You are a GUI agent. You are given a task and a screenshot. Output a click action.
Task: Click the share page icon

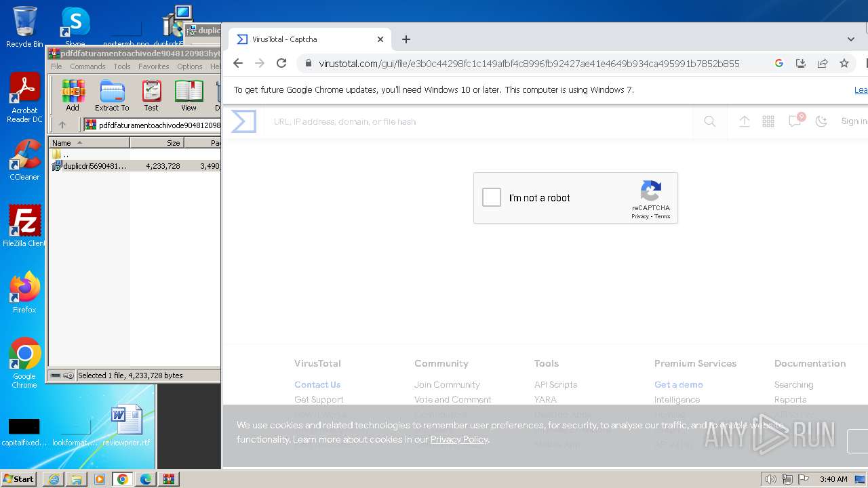(822, 63)
